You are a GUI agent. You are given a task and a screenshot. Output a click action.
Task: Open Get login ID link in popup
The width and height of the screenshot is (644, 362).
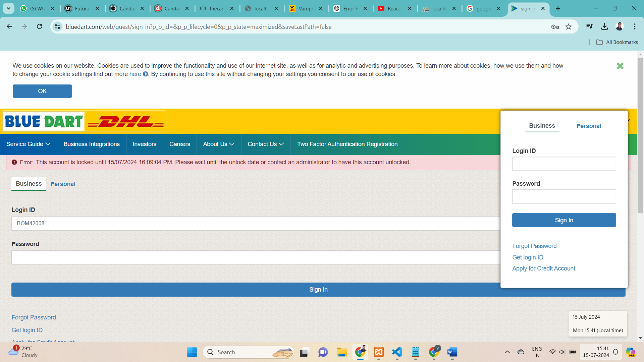(x=528, y=257)
